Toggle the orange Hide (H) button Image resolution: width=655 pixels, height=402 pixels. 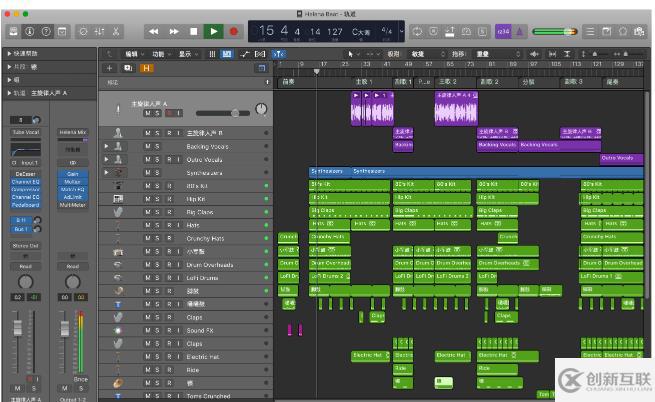[x=146, y=68]
